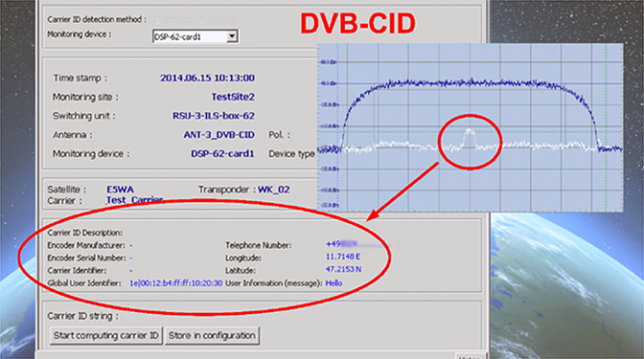The height and width of the screenshot is (359, 644).
Task: Click the red DVB-CID heading
Action: [x=357, y=23]
